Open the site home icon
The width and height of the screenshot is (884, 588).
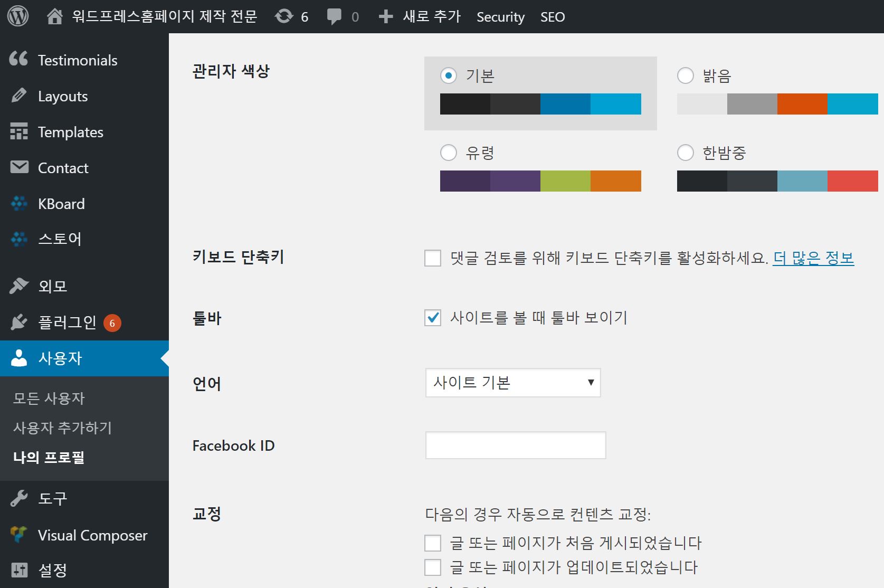(54, 16)
